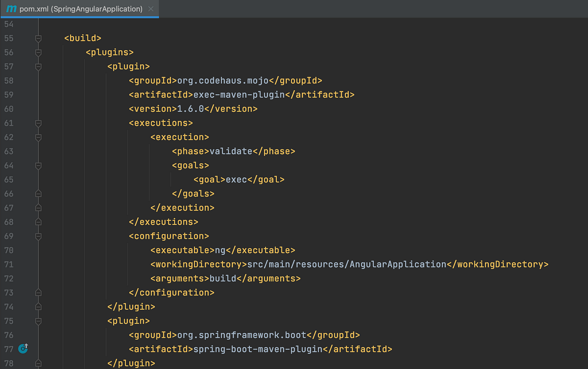This screenshot has height=369, width=588.
Task: Click the </configuration> fold end marker line 73
Action: (38, 293)
